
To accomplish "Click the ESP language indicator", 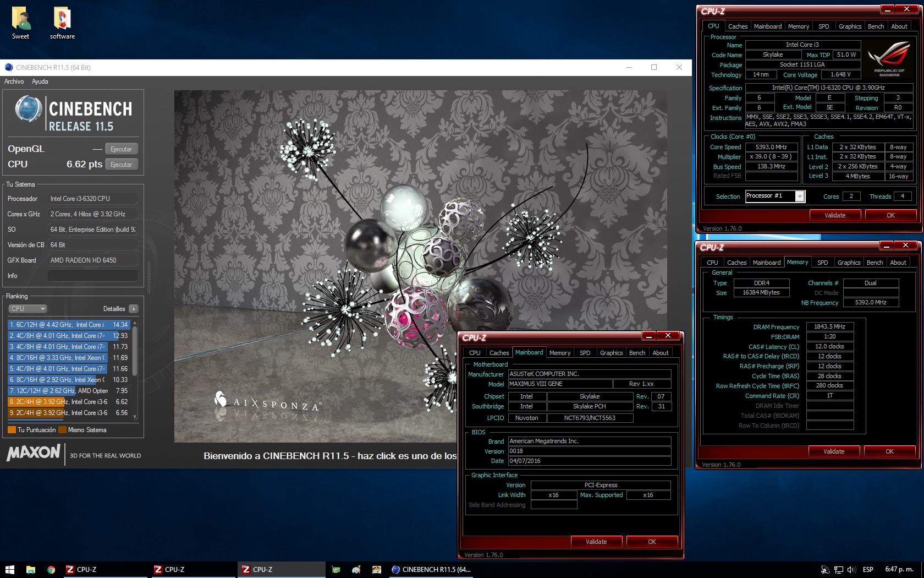I will tap(868, 570).
